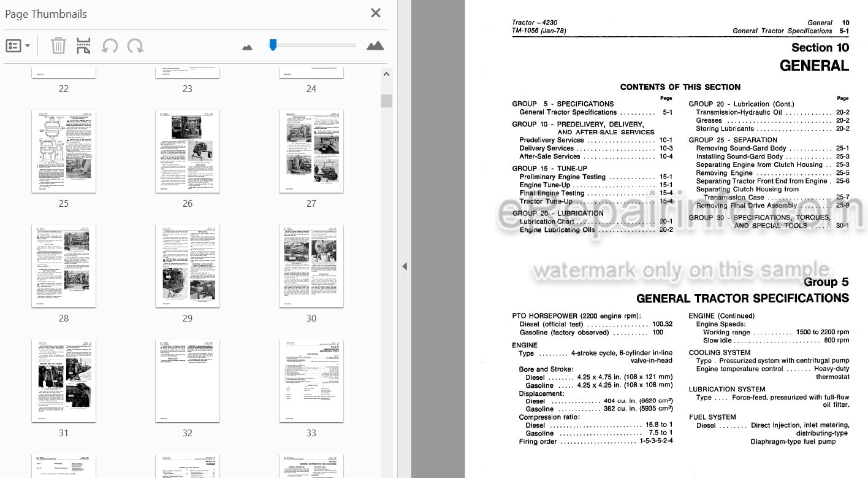Click 'GROUP 5 - SPECIFICATIONS' entry
This screenshot has height=478, width=868.
pos(563,104)
